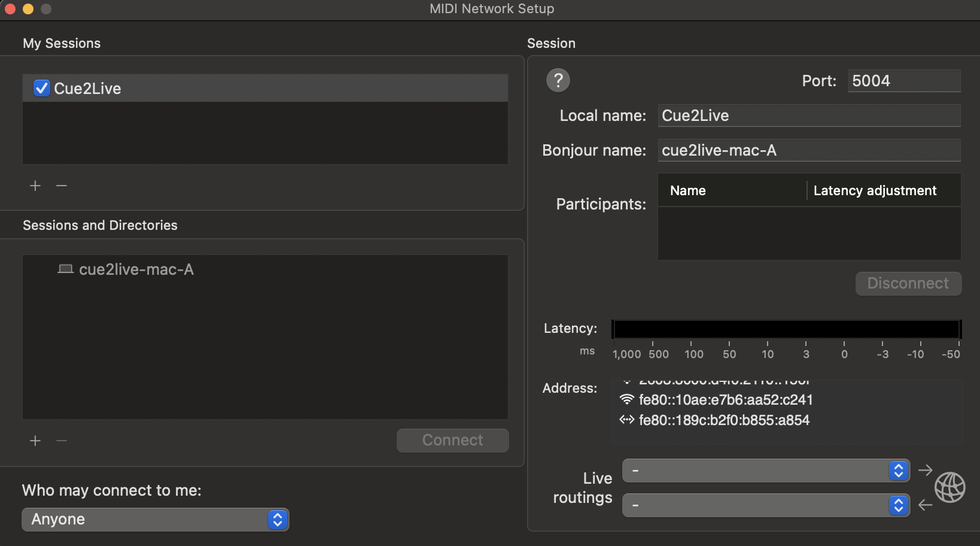This screenshot has height=546, width=980.
Task: Click the Disconnect button
Action: click(x=908, y=283)
